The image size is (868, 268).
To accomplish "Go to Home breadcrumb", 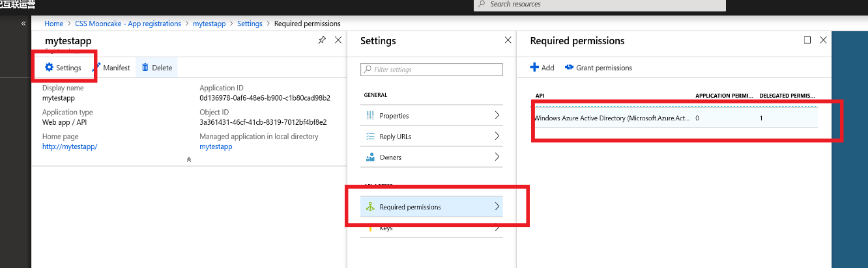I will (x=54, y=23).
